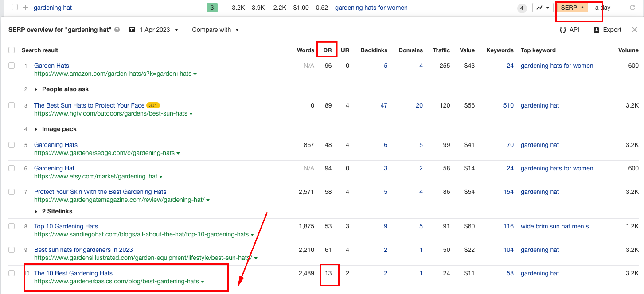Open the gardening hat keyword link
This screenshot has height=294, width=644.
tap(53, 8)
